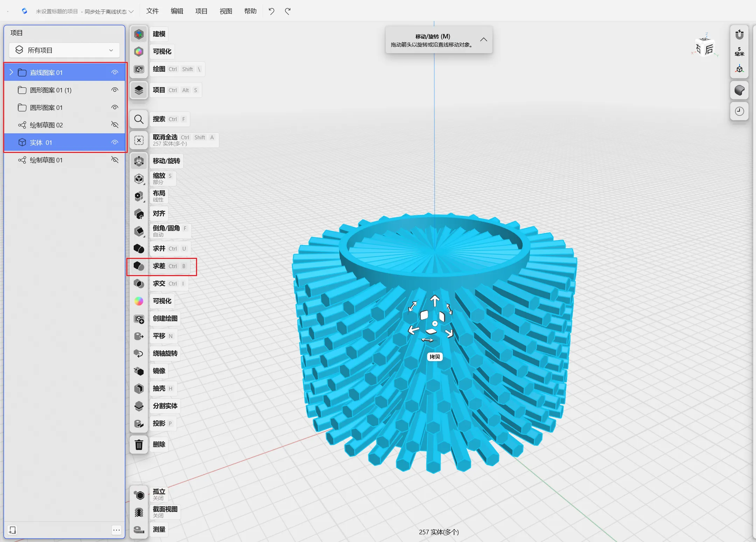
Task: Open the history clock icon
Action: (x=739, y=111)
